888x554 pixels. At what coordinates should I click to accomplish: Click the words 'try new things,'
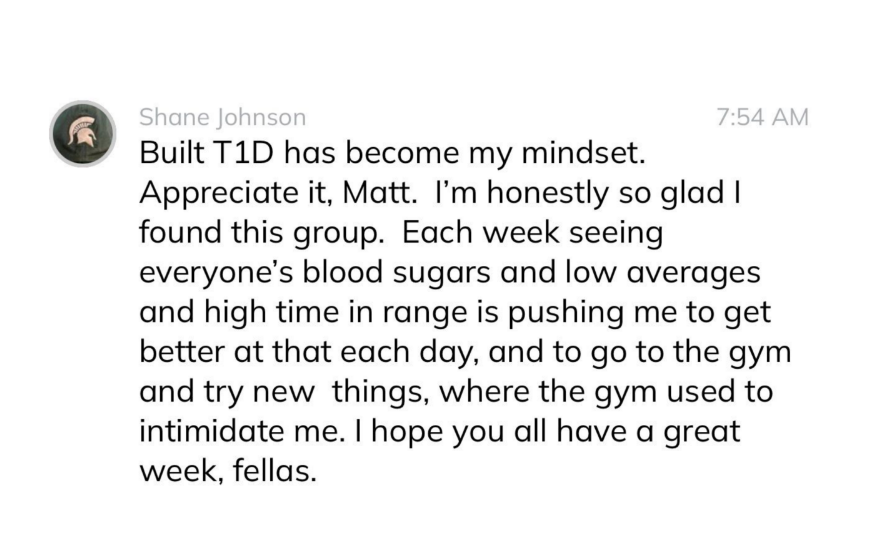pos(315,392)
